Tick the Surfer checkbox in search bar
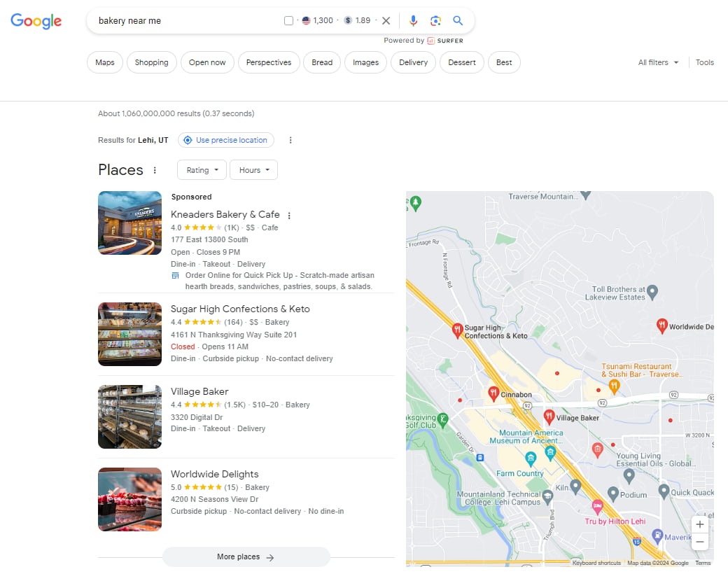 (x=288, y=21)
